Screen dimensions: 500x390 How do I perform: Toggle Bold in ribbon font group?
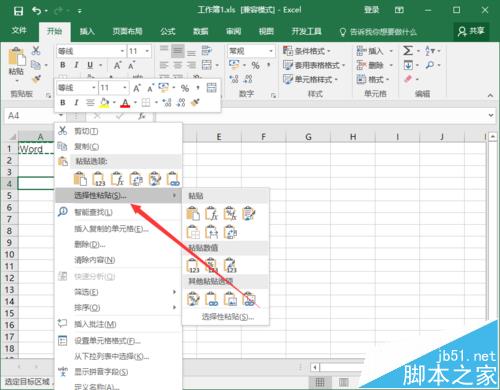[x=63, y=65]
